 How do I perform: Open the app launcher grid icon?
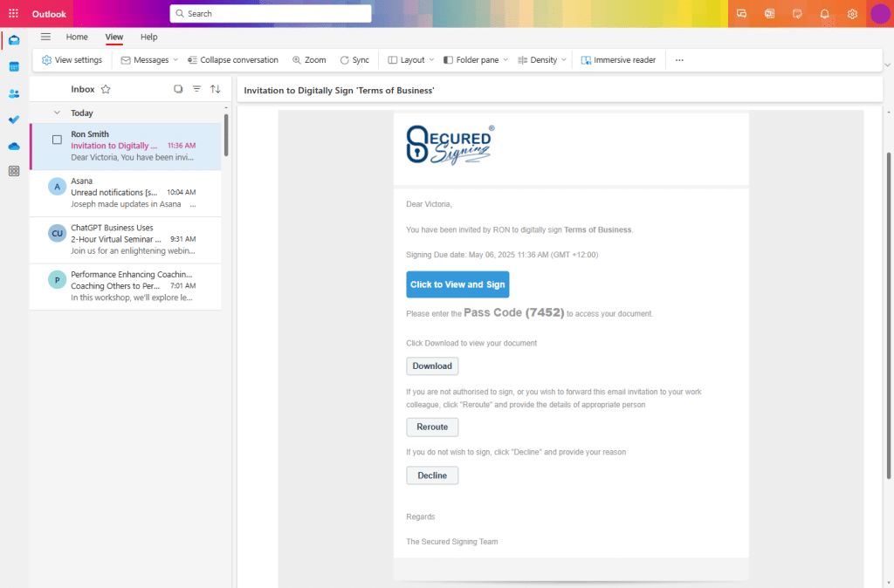coord(13,13)
